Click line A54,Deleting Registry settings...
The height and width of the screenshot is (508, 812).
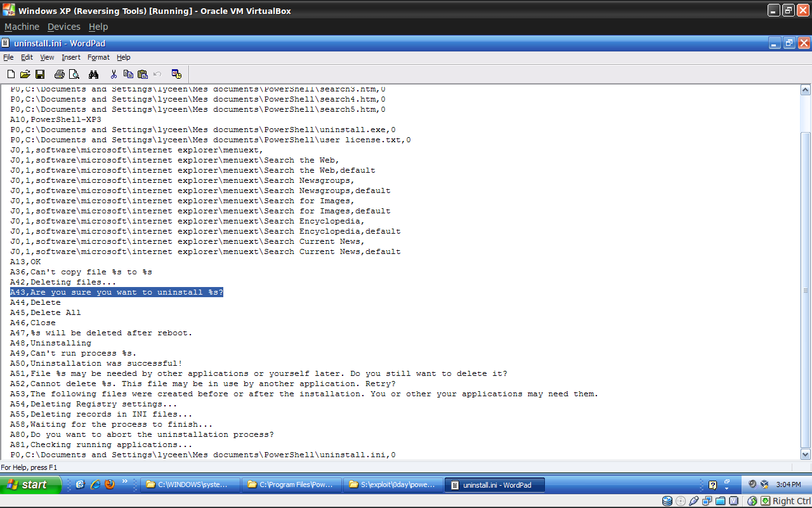[x=94, y=404]
